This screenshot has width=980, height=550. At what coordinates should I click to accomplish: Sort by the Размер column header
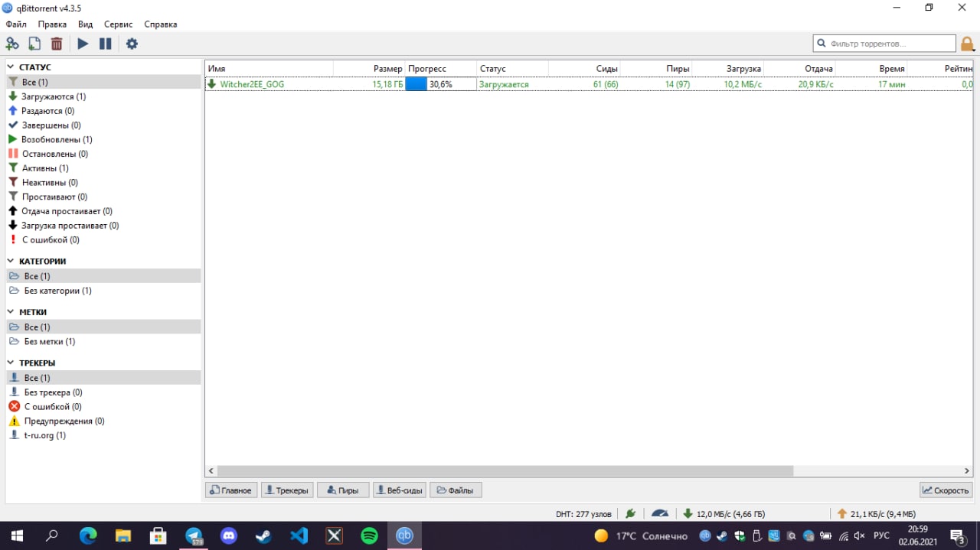(369, 69)
